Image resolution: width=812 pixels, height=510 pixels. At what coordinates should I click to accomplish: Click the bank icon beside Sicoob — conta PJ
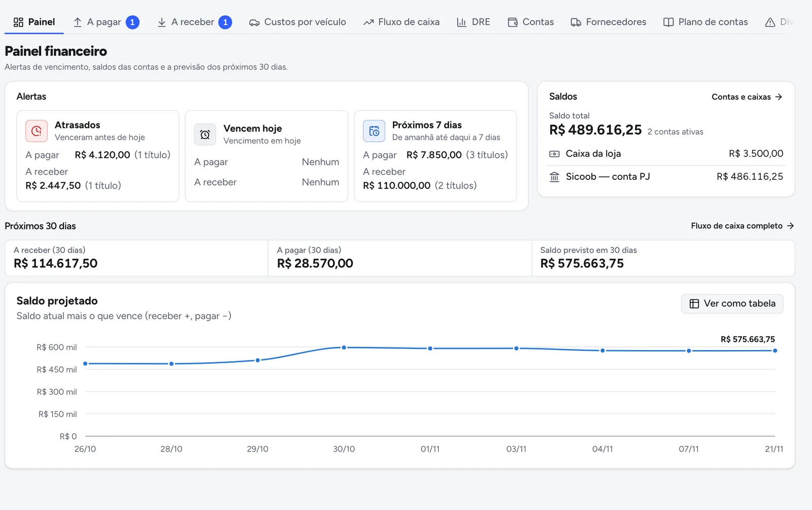pos(555,177)
